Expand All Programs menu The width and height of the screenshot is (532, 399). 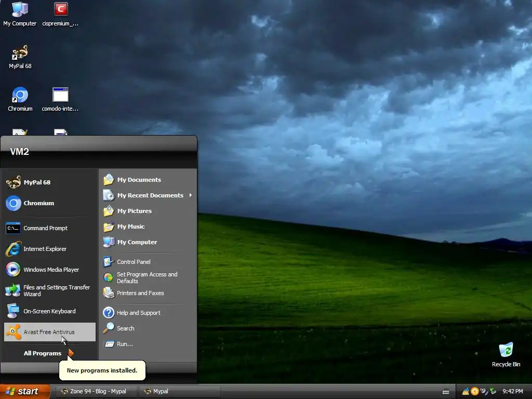48,353
